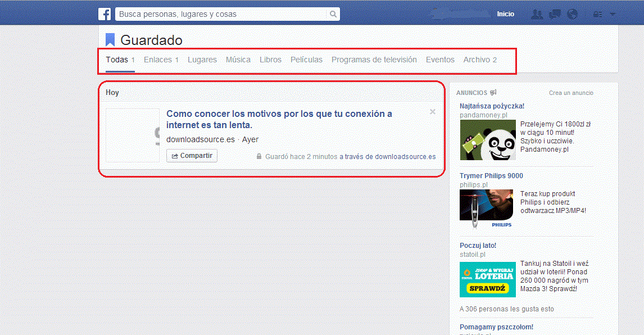The height and width of the screenshot is (335, 644).
Task: Click downloadsource.es source text
Action: tap(201, 140)
